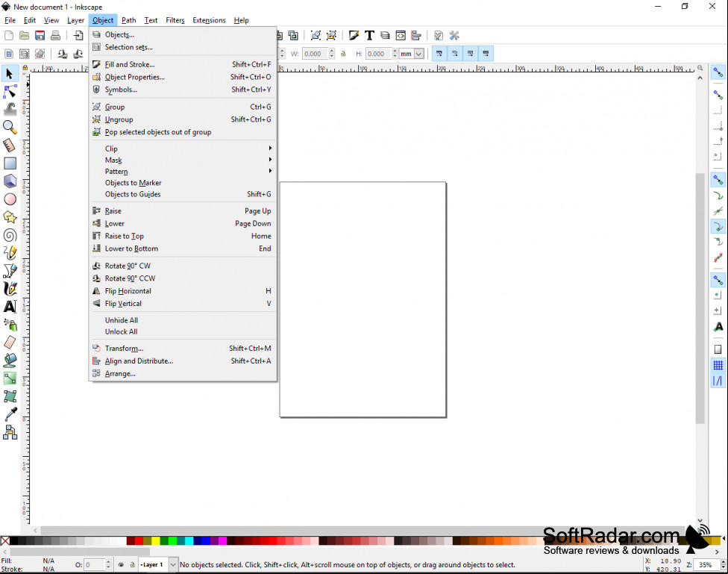The width and height of the screenshot is (728, 574).
Task: Open the Extensions menu
Action: [209, 20]
